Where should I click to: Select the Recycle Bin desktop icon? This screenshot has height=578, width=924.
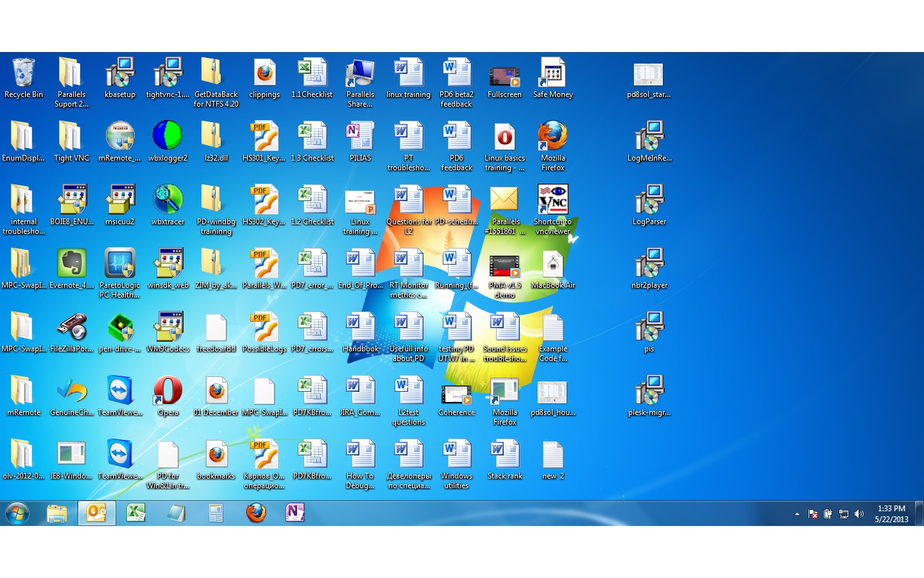[23, 74]
